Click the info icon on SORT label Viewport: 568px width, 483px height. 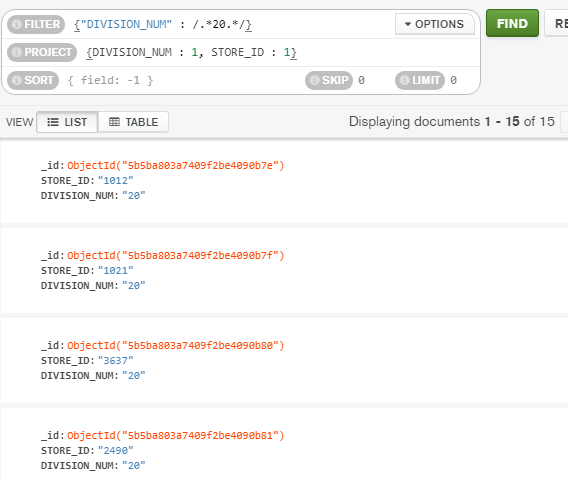point(16,80)
